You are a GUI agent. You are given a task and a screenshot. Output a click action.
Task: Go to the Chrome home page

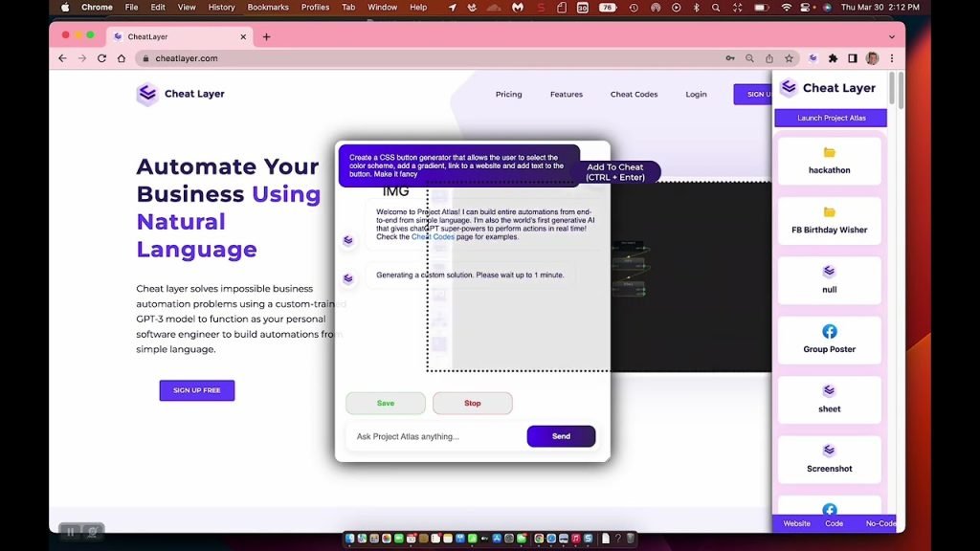[122, 58]
